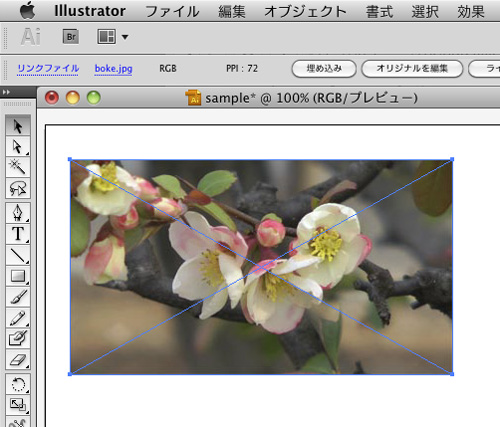Click the boke.jpg link
The width and height of the screenshot is (500, 427).
tap(113, 69)
